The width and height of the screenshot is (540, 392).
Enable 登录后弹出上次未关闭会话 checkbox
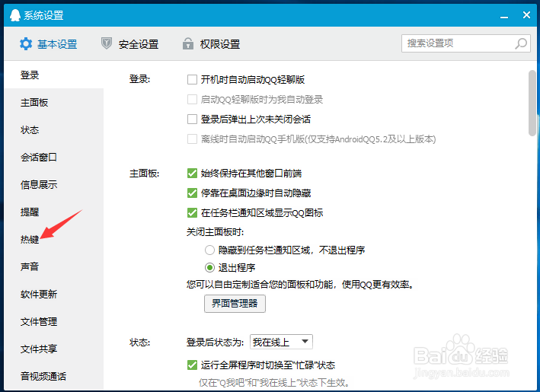192,119
